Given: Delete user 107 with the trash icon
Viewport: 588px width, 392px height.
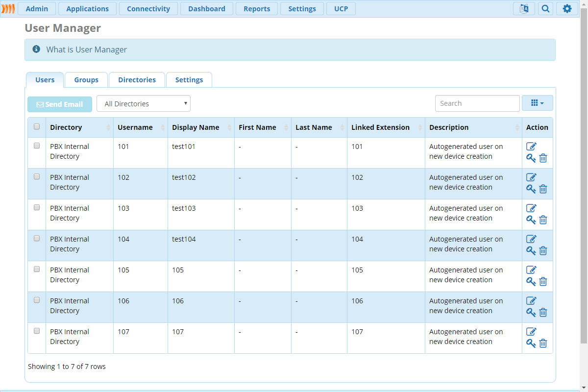Looking at the screenshot, I should point(543,343).
